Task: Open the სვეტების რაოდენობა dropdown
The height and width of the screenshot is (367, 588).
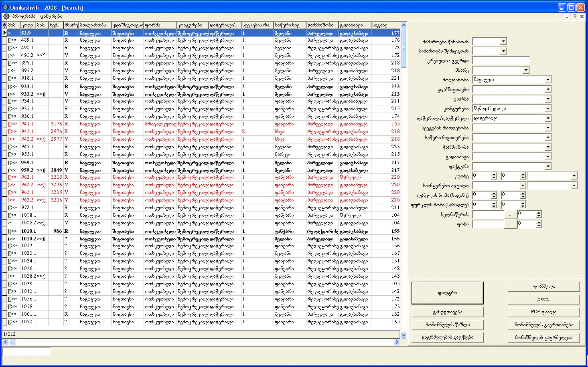Action: pyautogui.click(x=548, y=128)
